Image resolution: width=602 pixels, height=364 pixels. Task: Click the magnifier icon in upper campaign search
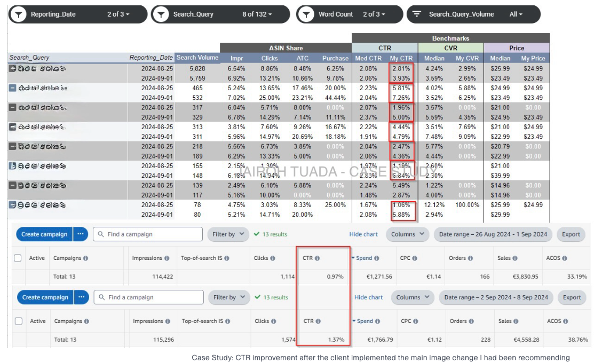pos(100,234)
